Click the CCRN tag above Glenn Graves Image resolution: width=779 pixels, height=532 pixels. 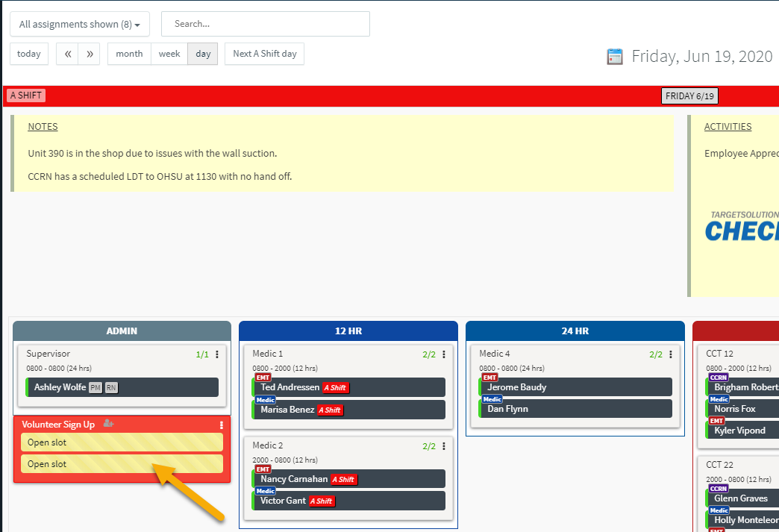point(719,489)
